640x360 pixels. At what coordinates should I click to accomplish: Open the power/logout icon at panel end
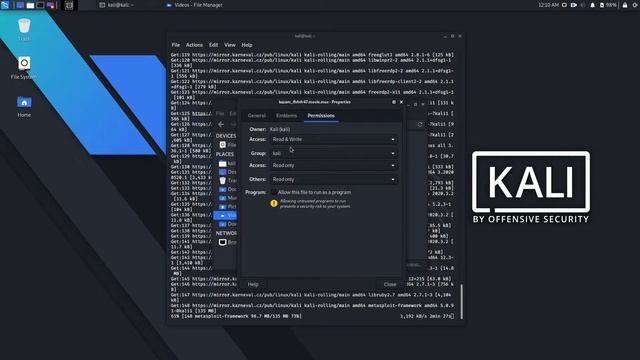tap(636, 5)
